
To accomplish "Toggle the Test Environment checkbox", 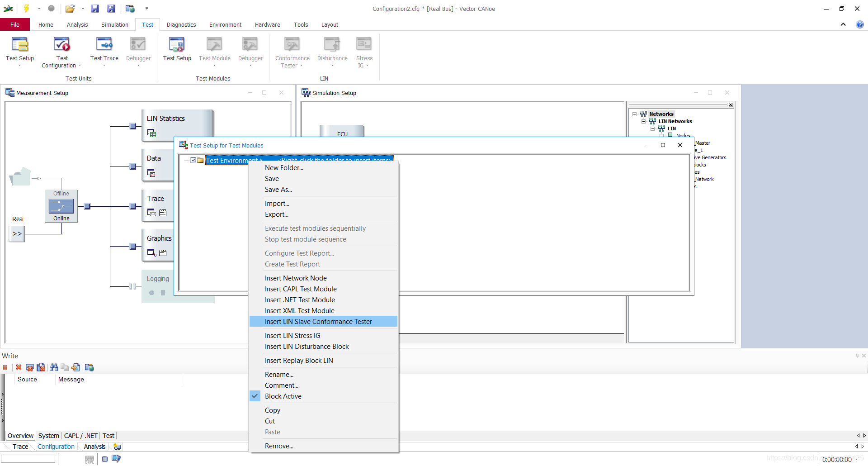I will pos(193,160).
